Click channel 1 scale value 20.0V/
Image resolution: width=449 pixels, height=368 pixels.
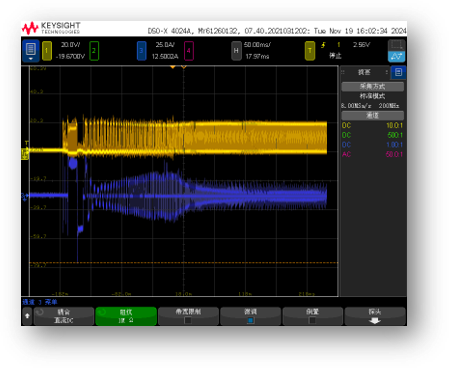71,45
